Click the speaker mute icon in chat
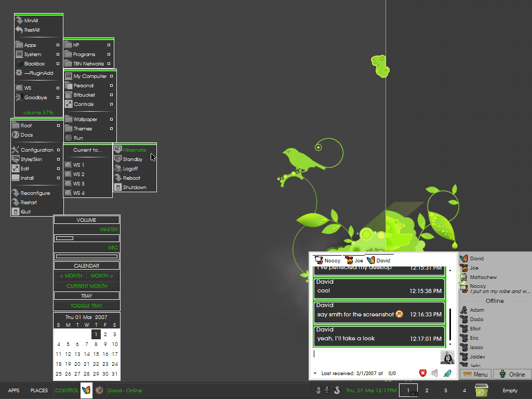Viewport: 532px width, 399px height. 435,373
